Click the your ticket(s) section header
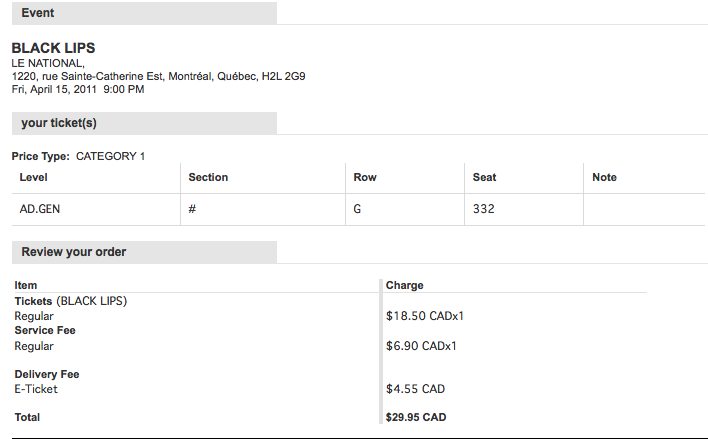708x439 pixels. point(59,123)
